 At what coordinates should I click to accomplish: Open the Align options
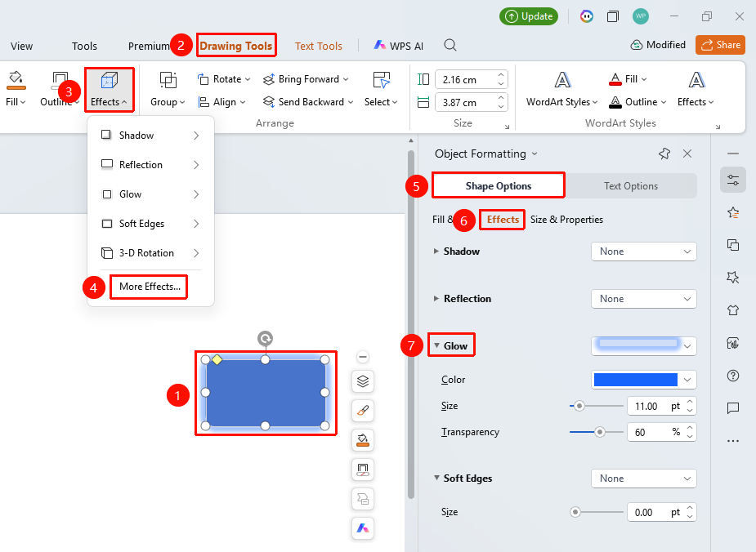click(221, 101)
